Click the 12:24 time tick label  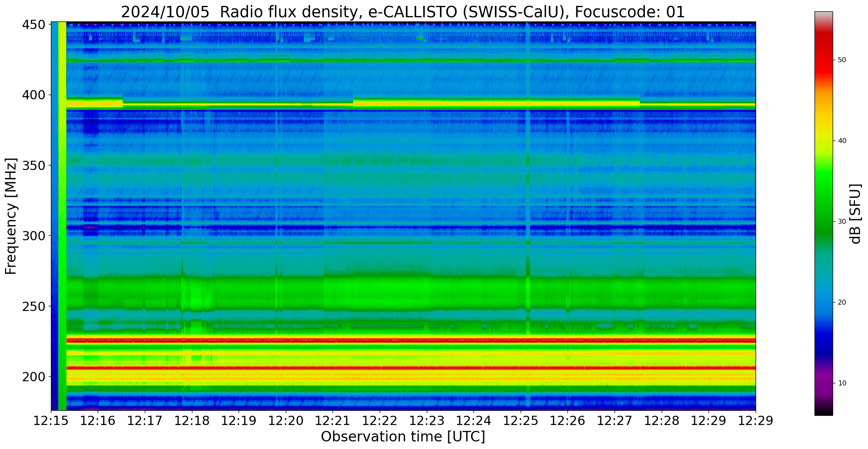474,421
